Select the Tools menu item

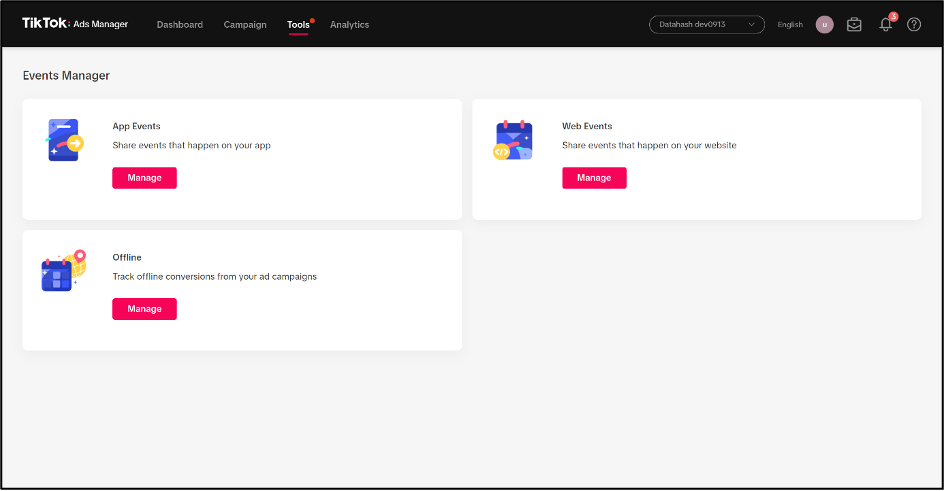298,25
